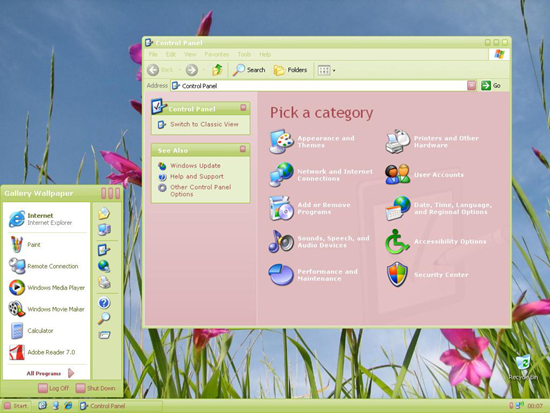Open Accessibility Options wheelchair icon
Viewport: 550px width, 413px height.
coord(397,241)
